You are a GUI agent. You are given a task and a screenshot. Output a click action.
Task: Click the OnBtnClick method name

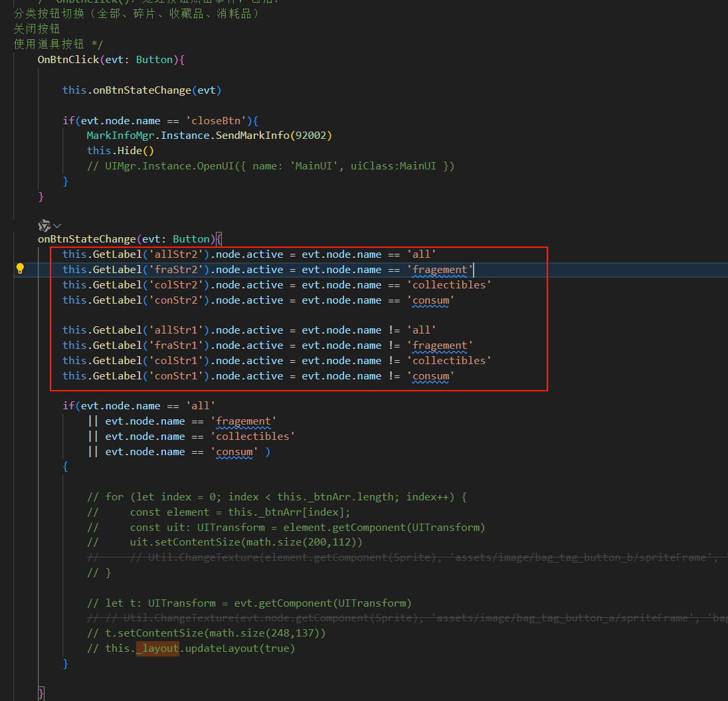[68, 59]
